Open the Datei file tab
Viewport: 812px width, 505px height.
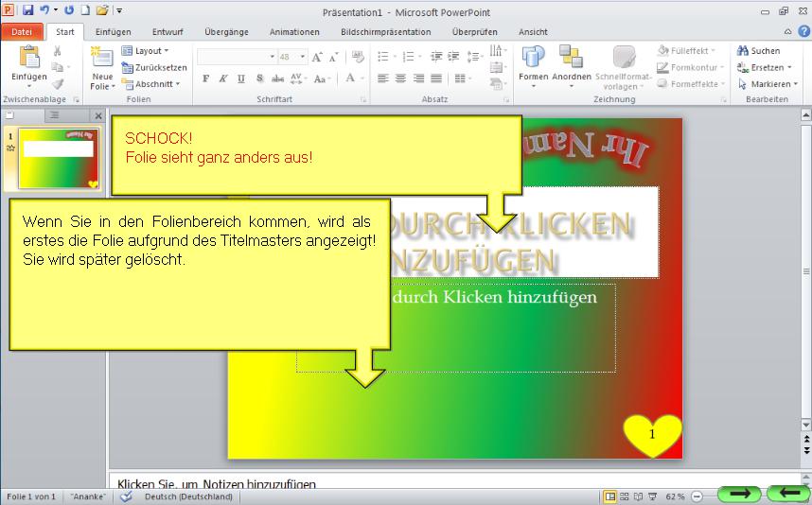click(22, 31)
